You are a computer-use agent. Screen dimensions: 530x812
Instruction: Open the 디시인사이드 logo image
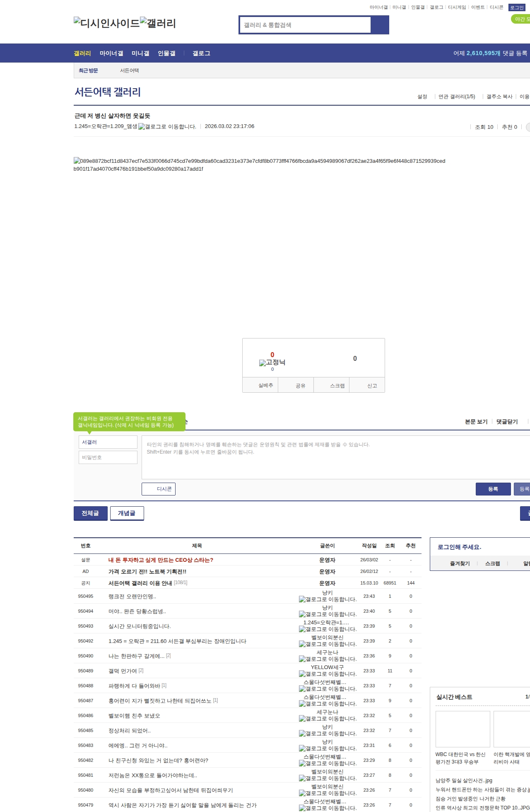click(106, 23)
